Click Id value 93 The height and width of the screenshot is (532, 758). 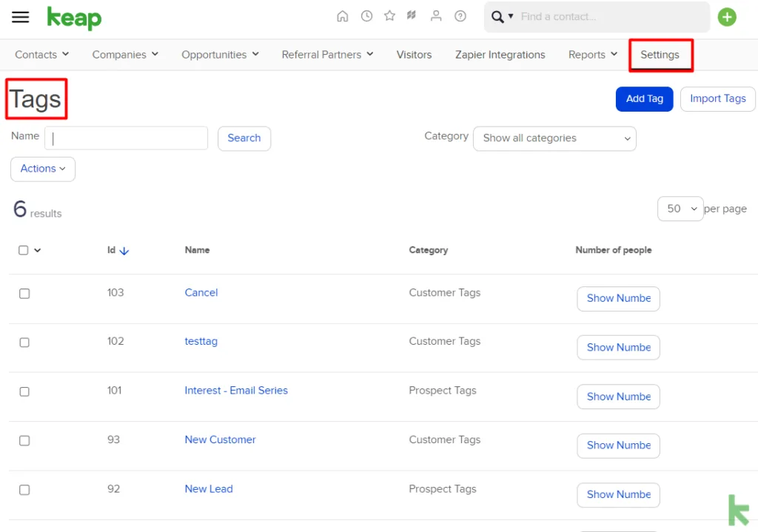pos(113,440)
